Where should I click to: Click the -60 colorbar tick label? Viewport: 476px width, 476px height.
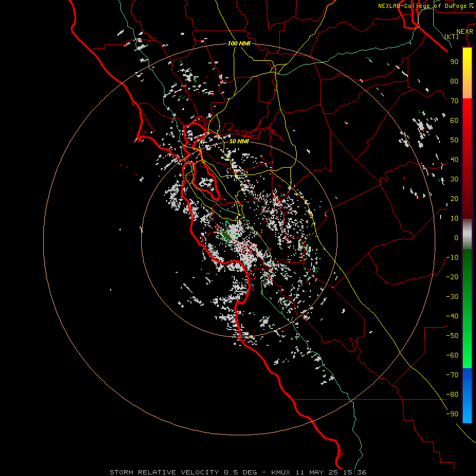pos(452,355)
